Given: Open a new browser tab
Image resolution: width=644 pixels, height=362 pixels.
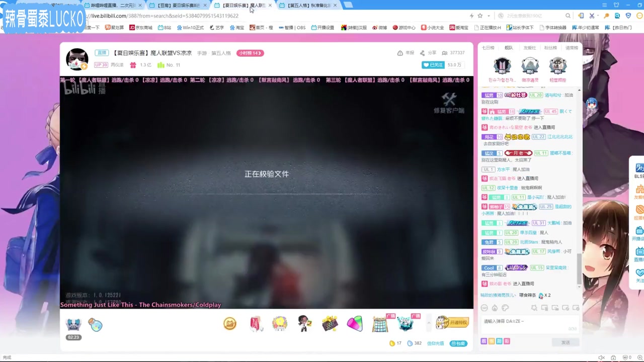Looking at the screenshot, I should click(x=348, y=5).
